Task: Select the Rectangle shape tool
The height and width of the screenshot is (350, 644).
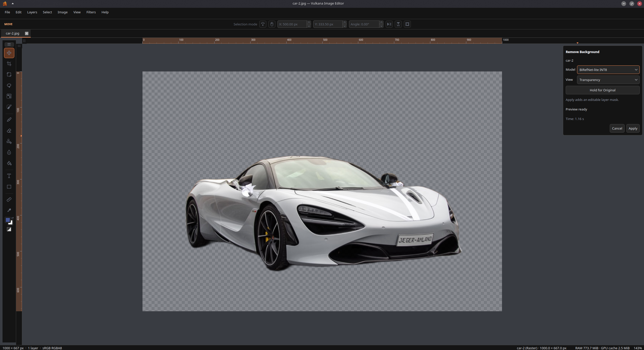Action: 9,187
